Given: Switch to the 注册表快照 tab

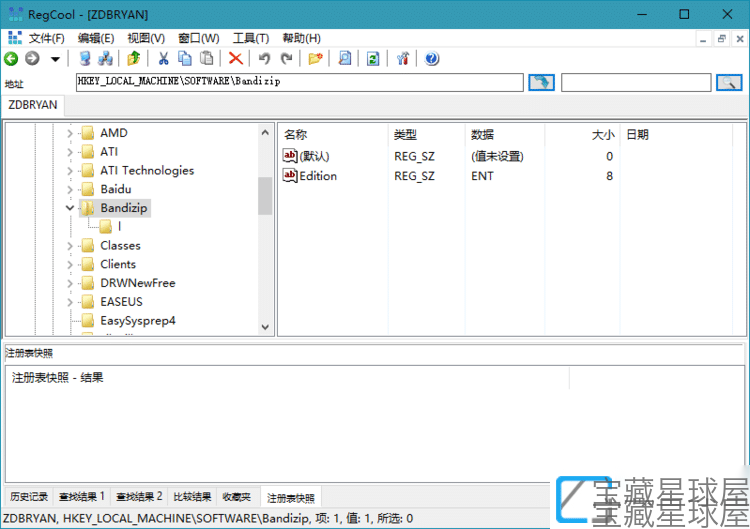Looking at the screenshot, I should 291,498.
